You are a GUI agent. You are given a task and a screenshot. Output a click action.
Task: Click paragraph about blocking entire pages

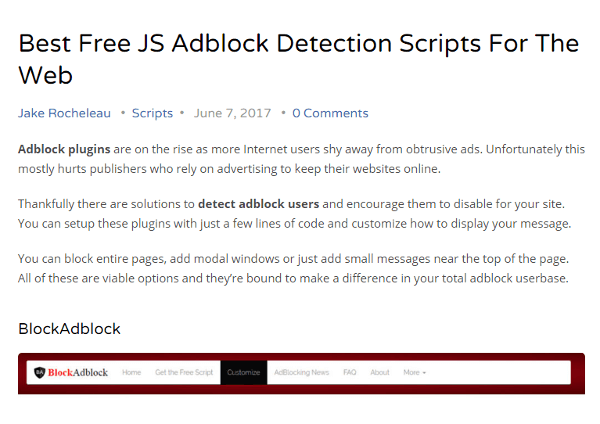(293, 268)
